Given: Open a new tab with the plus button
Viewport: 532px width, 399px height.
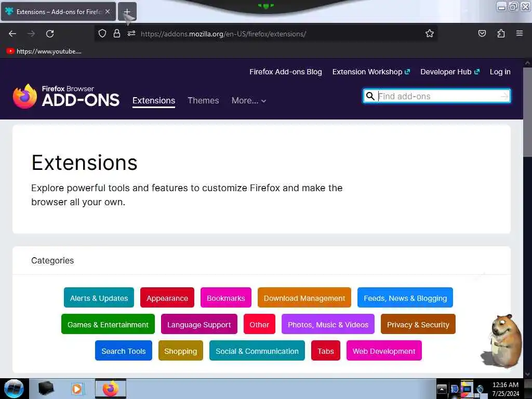Looking at the screenshot, I should click(127, 12).
